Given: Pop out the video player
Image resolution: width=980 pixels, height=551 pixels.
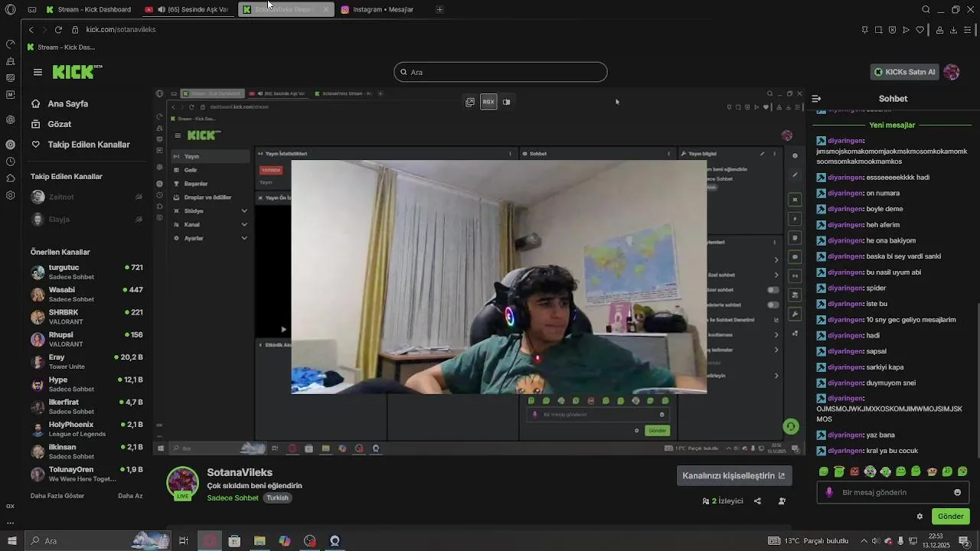Looking at the screenshot, I should (x=470, y=102).
